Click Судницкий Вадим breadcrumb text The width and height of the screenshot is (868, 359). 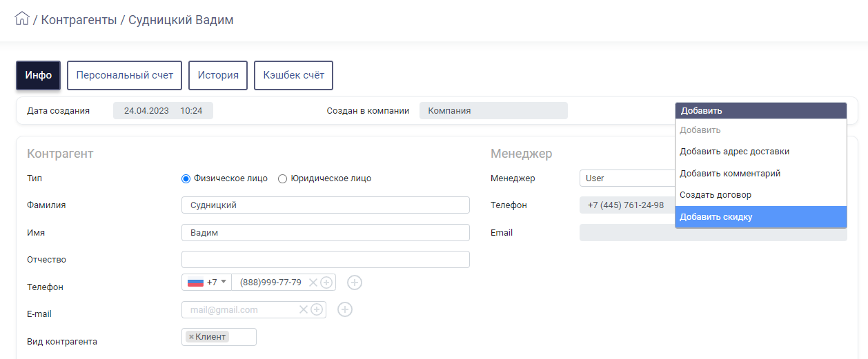pyautogui.click(x=181, y=20)
